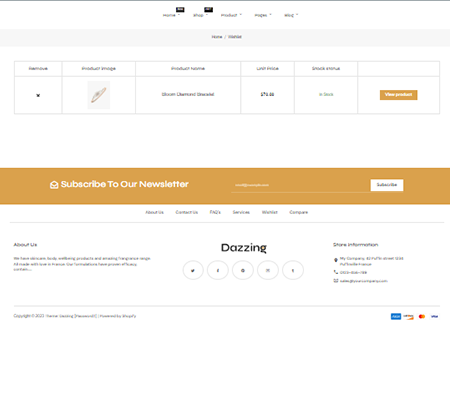Image resolution: width=450 pixels, height=413 pixels.
Task: Open the Facebook social link
Action: tap(218, 270)
